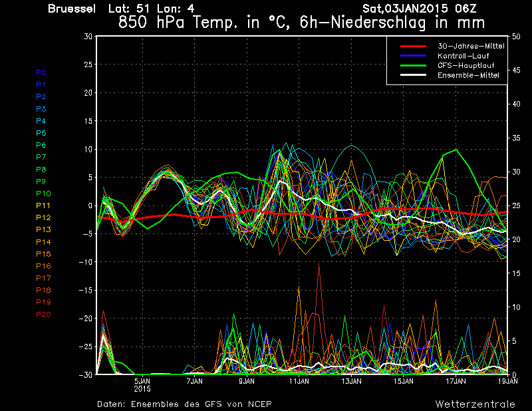
Task: Click the 11JAN date axis label
Action: (x=299, y=381)
